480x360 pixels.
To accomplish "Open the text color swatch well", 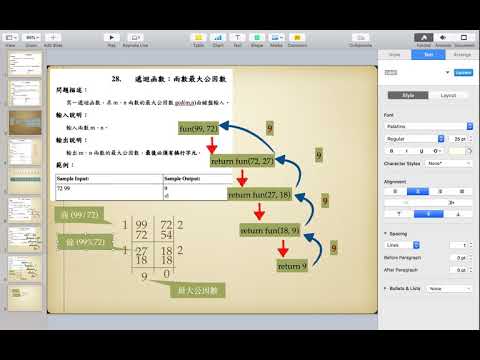I will point(457,151).
